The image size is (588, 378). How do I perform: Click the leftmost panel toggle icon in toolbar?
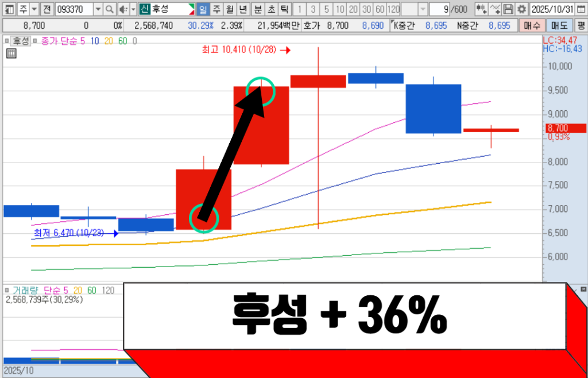9,9
